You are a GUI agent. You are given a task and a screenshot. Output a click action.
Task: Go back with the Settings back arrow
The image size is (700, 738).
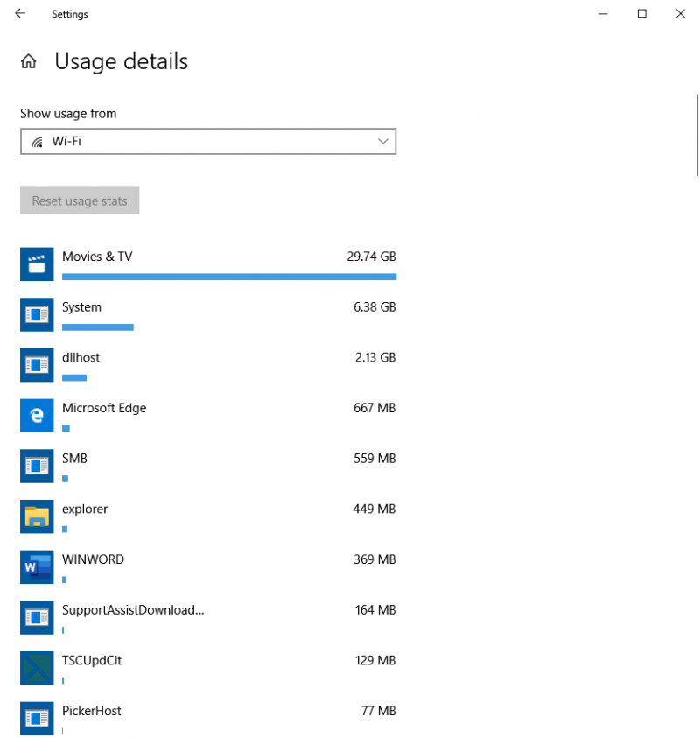pyautogui.click(x=20, y=13)
